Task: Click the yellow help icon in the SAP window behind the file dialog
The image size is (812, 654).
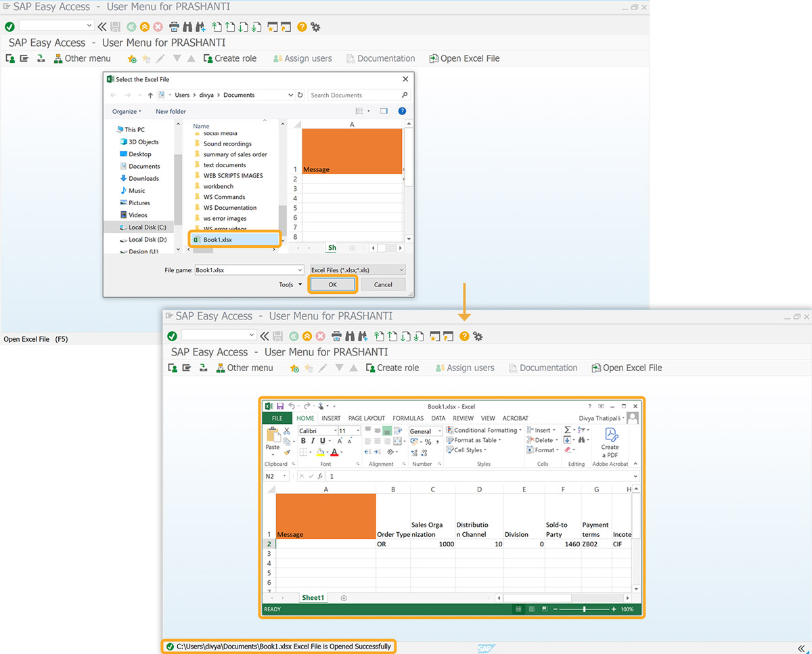Action: pos(302,27)
